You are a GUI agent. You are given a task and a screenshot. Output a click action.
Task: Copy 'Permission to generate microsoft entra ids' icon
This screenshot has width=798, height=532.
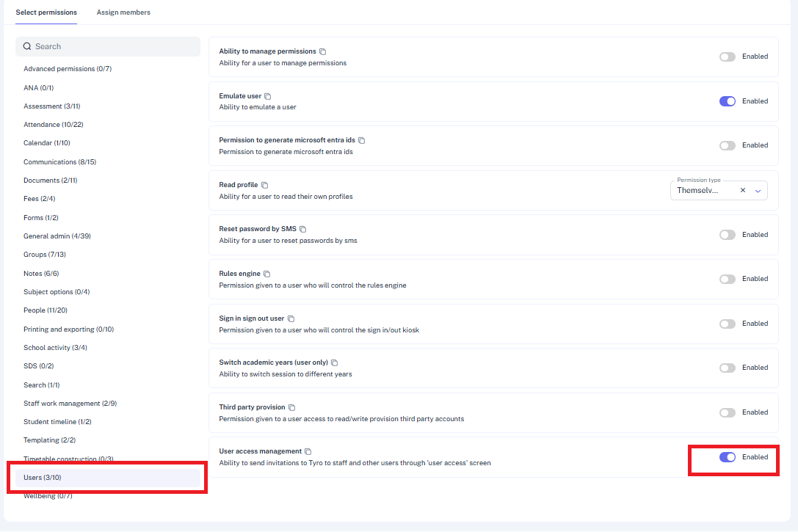tap(362, 141)
